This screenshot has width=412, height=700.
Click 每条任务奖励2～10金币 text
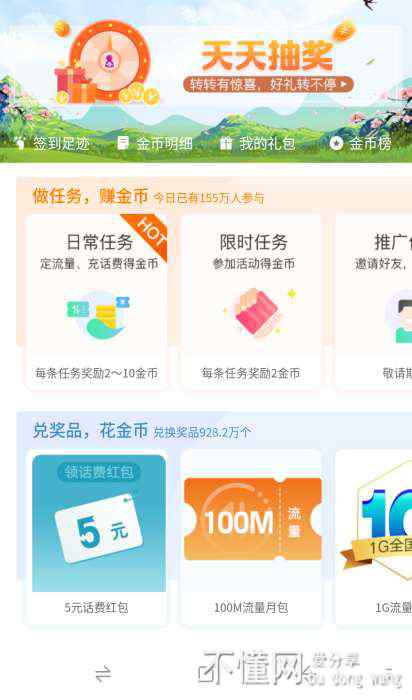pyautogui.click(x=97, y=374)
